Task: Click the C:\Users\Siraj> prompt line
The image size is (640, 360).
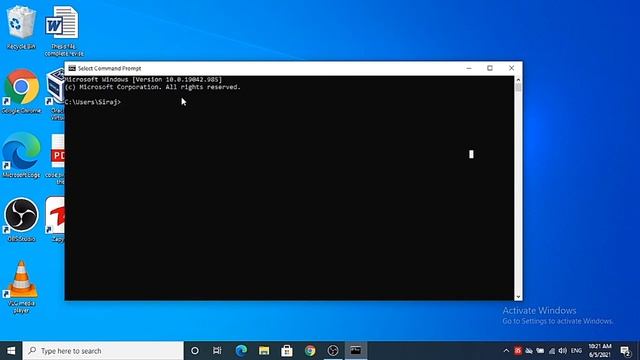Action: pos(93,102)
